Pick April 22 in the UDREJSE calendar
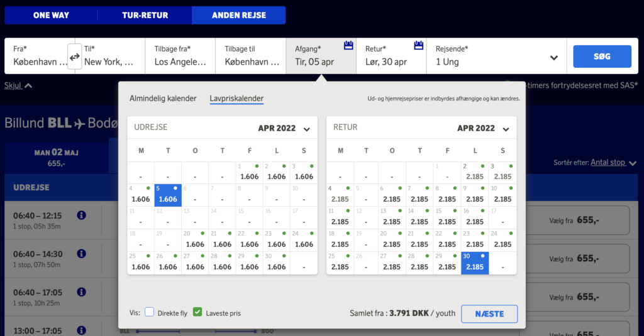The image size is (644, 336). pyautogui.click(x=249, y=240)
